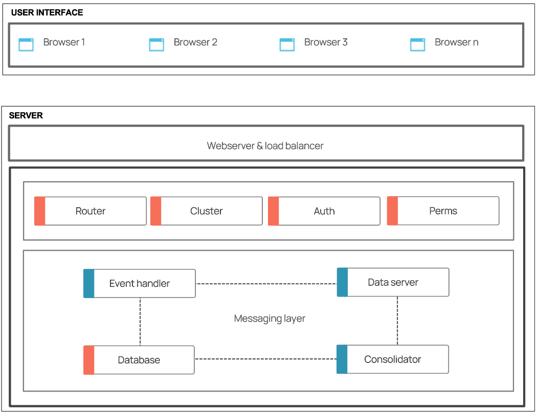538x415 pixels.
Task: Click the USER INTERFACE heading
Action: (x=47, y=12)
